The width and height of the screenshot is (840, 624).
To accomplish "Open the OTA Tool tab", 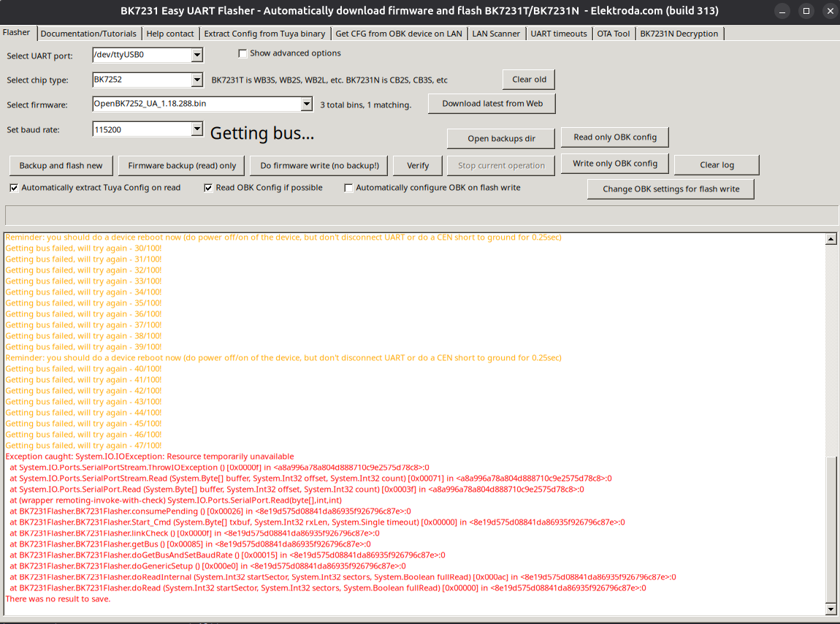I will 614,34.
